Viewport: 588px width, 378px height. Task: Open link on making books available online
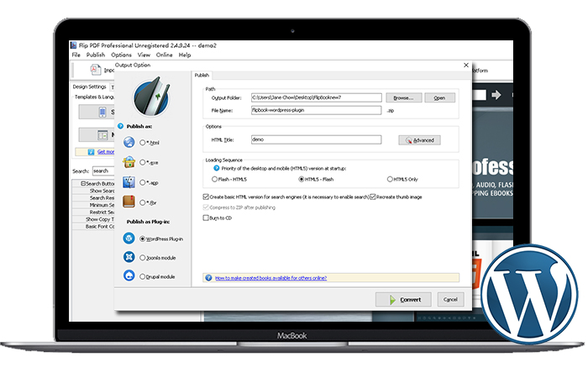click(270, 278)
